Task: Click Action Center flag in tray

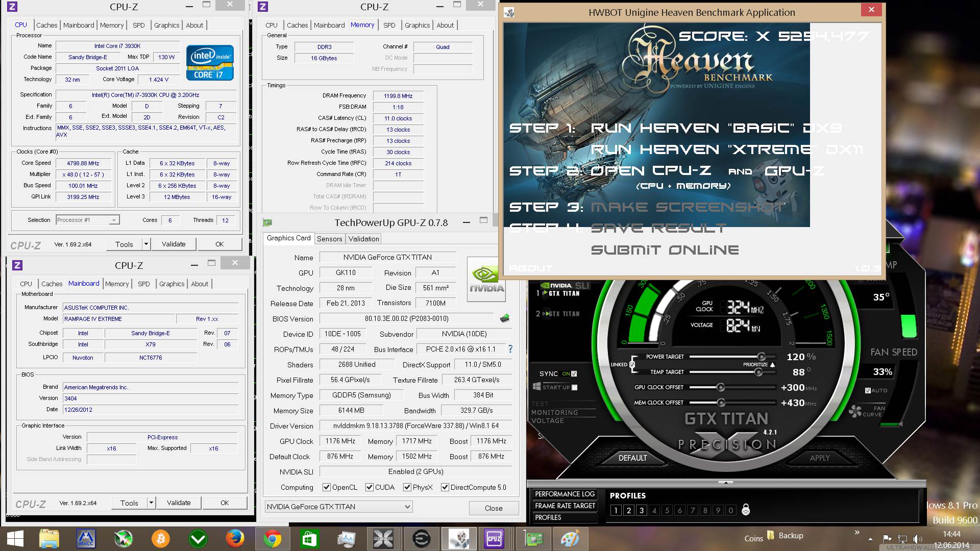Action: [887, 539]
